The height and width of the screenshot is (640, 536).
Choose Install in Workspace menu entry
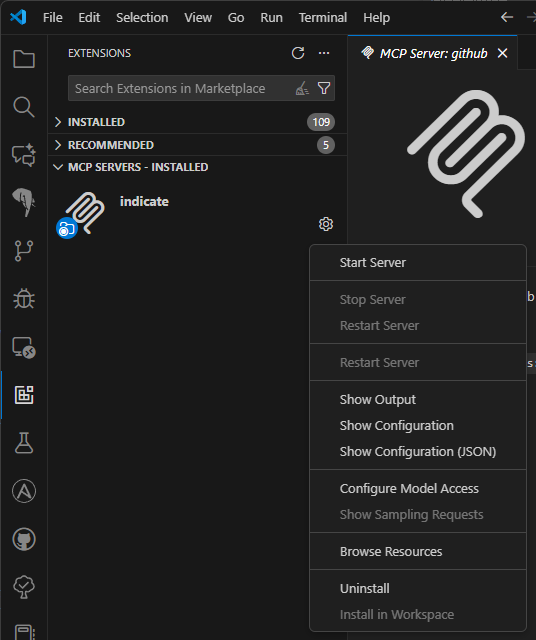coord(418,615)
